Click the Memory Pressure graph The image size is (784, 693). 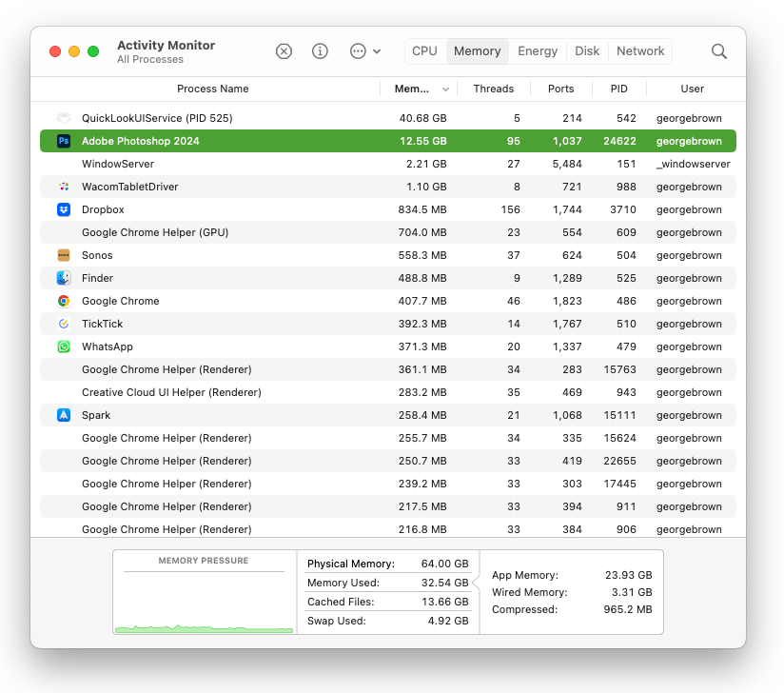[204, 600]
